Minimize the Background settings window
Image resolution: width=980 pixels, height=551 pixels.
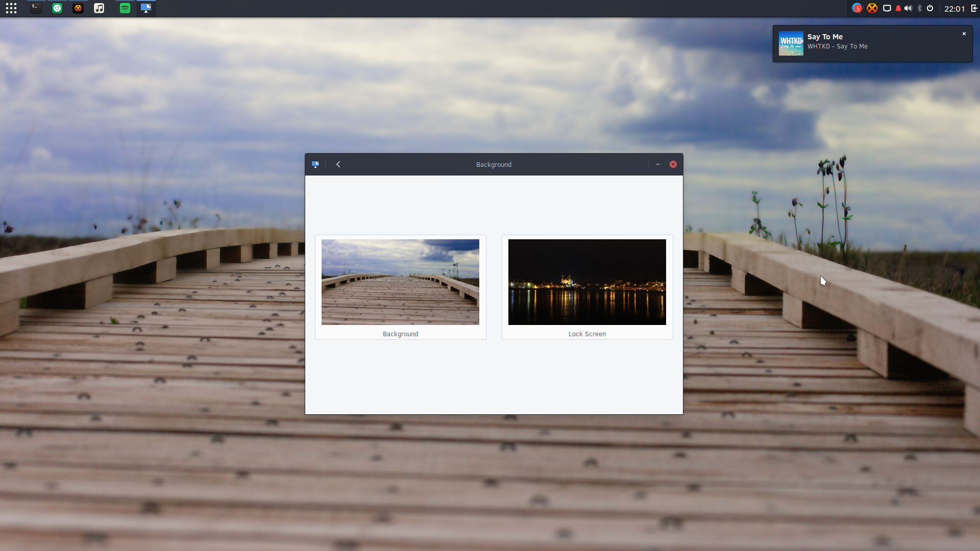click(658, 164)
